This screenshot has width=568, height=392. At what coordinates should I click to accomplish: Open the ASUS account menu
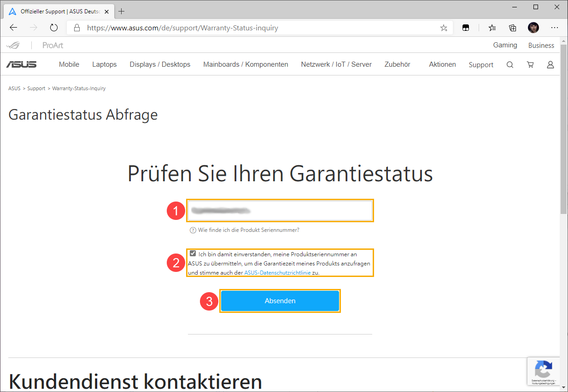550,65
